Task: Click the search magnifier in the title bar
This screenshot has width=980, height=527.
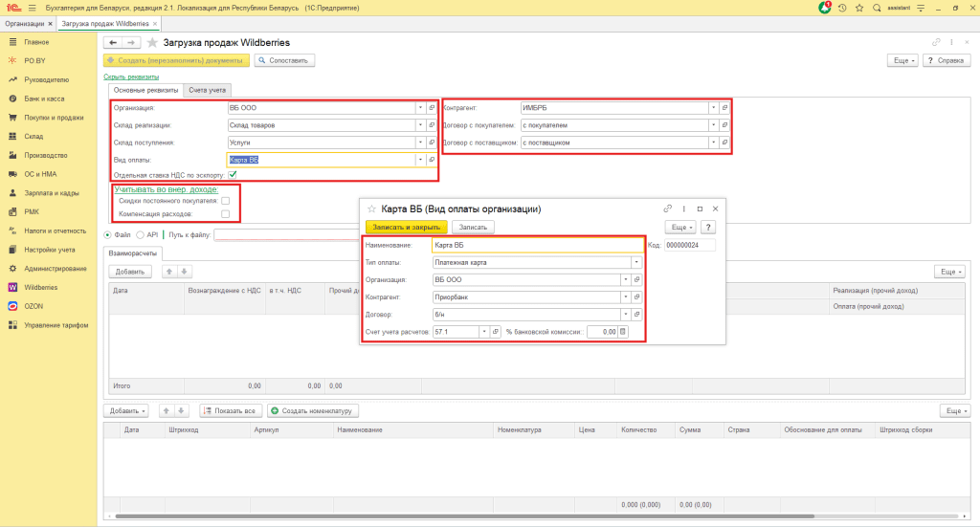Action: (x=877, y=8)
